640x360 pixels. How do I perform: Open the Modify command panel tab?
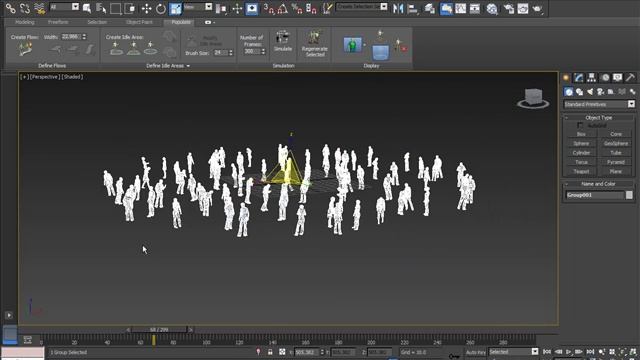point(579,78)
